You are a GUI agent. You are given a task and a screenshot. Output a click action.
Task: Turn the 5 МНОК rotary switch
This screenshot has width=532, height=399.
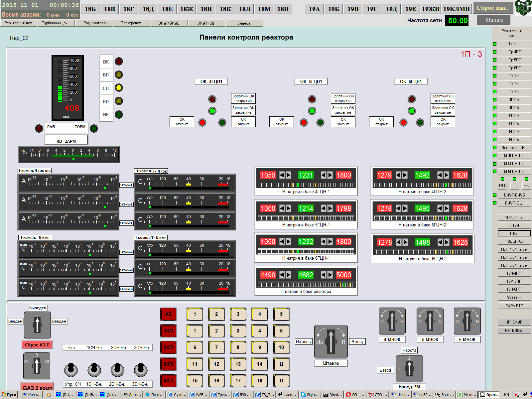[x=430, y=321]
